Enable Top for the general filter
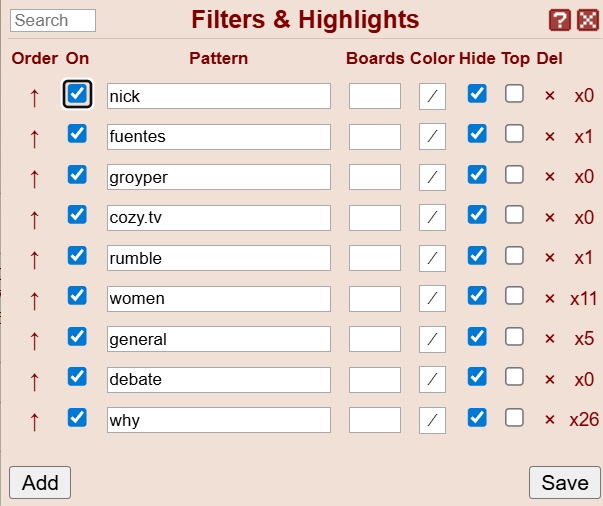603x506 pixels. [x=515, y=337]
